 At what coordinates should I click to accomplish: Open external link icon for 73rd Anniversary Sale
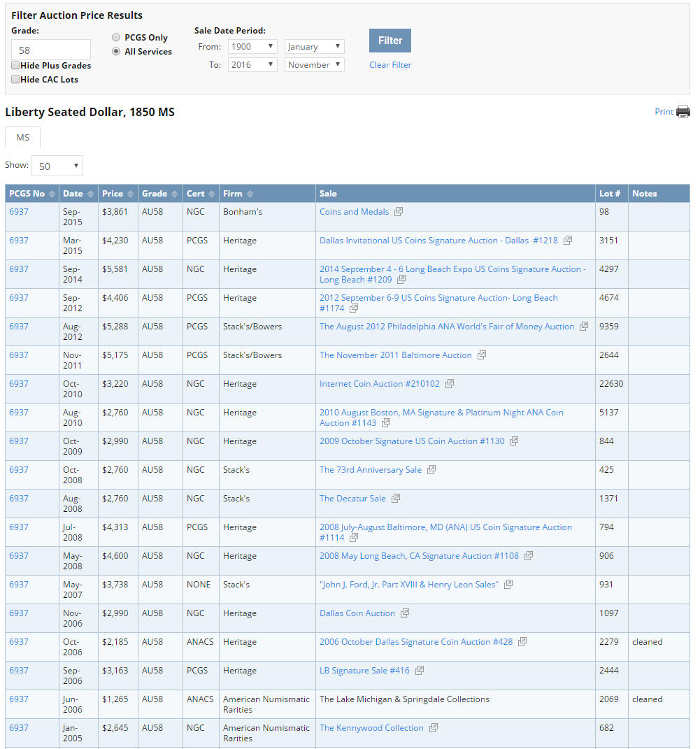coord(431,469)
